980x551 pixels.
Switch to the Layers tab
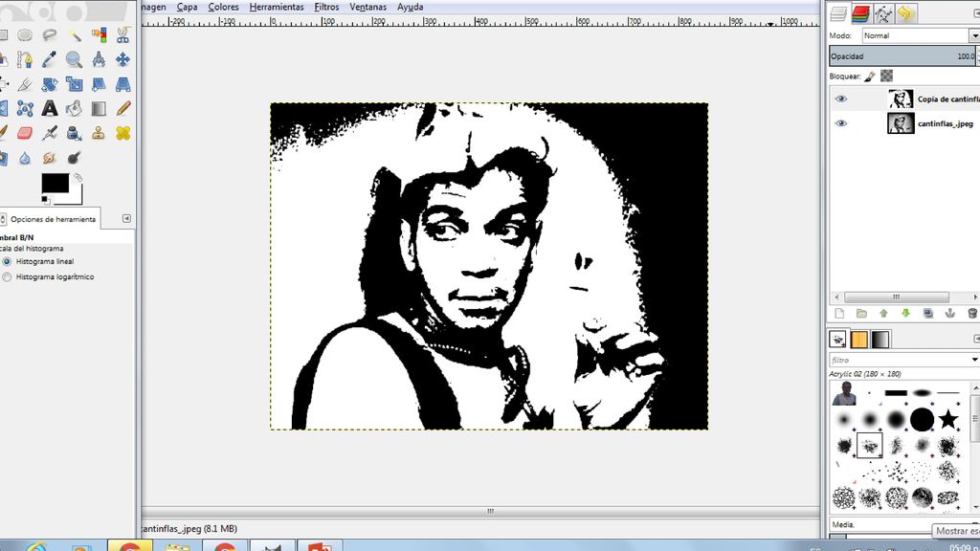[x=838, y=13]
